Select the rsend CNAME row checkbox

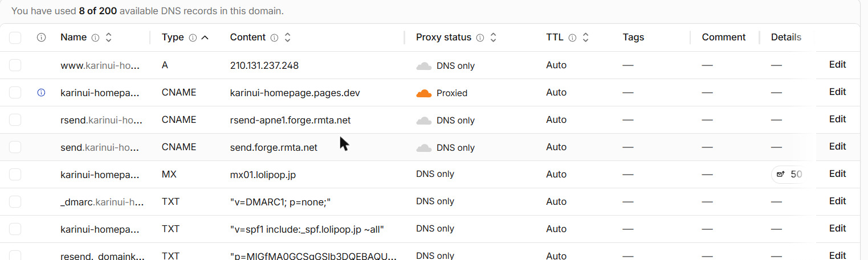pyautogui.click(x=15, y=120)
